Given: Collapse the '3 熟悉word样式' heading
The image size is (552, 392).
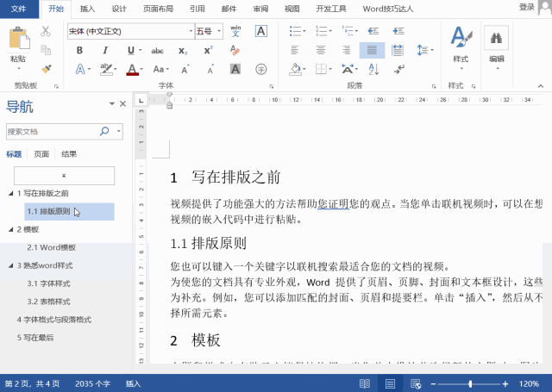Looking at the screenshot, I should 11,266.
